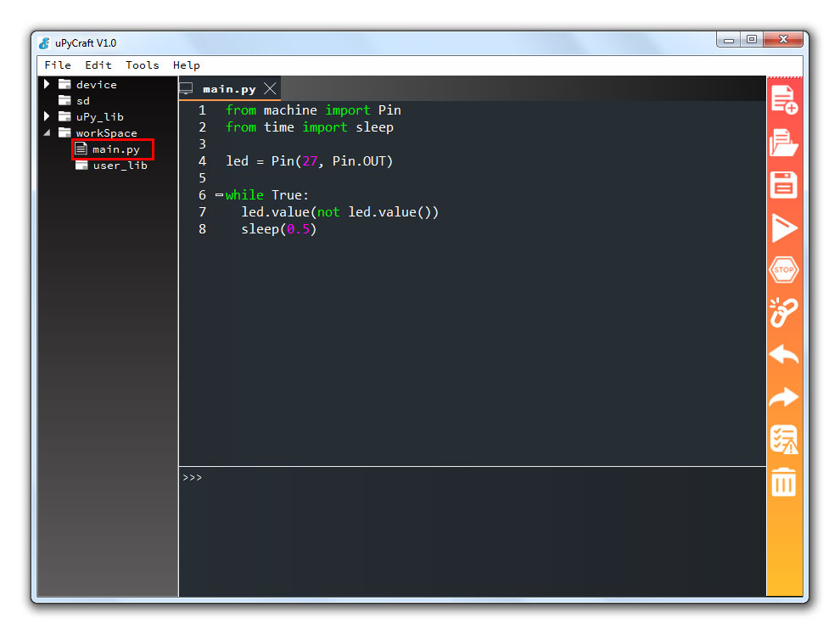Fold the while True code block
The height and width of the screenshot is (635, 840).
219,195
